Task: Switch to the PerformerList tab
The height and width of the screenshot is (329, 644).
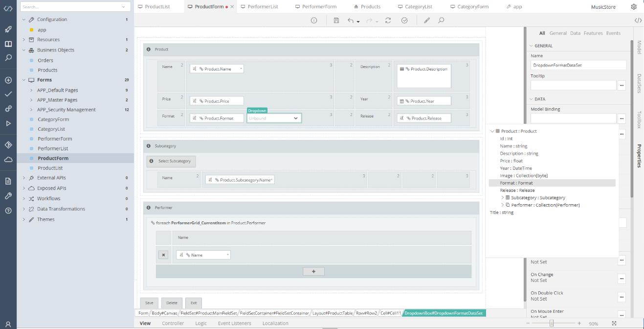Action: pos(263,7)
